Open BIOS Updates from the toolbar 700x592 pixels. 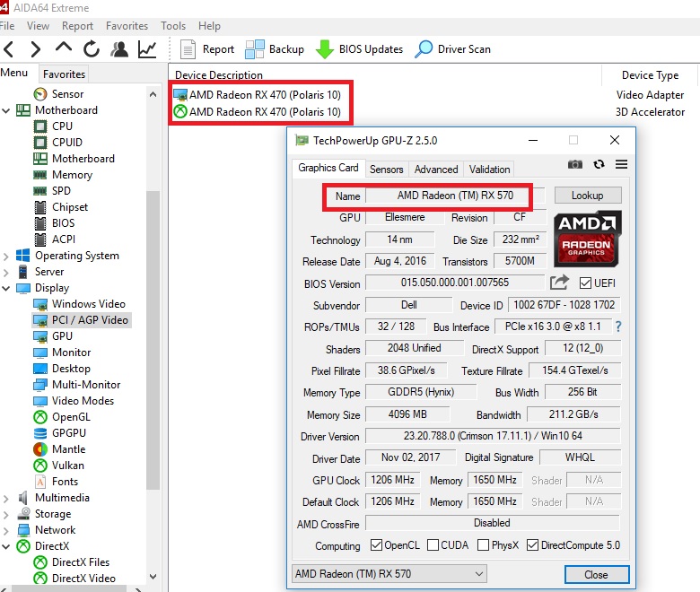tap(359, 49)
